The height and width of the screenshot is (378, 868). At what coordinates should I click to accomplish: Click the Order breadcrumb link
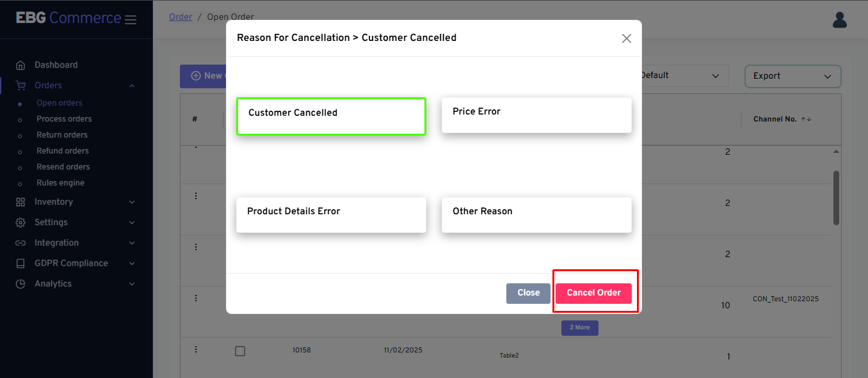point(181,17)
